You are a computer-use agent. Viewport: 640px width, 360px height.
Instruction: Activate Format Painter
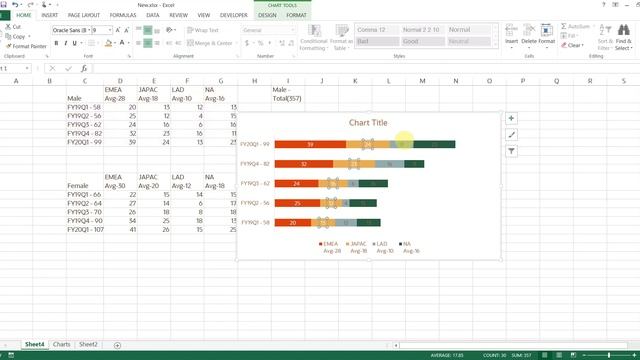(x=26, y=46)
